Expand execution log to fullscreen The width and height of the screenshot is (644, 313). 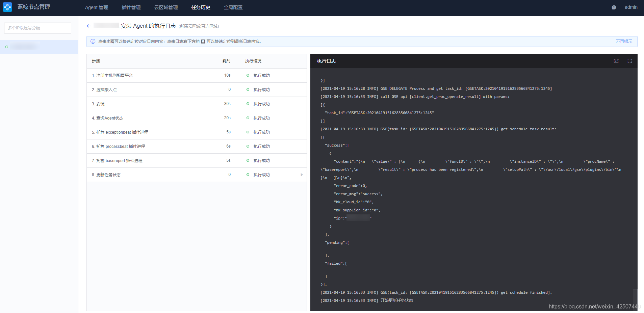point(630,61)
